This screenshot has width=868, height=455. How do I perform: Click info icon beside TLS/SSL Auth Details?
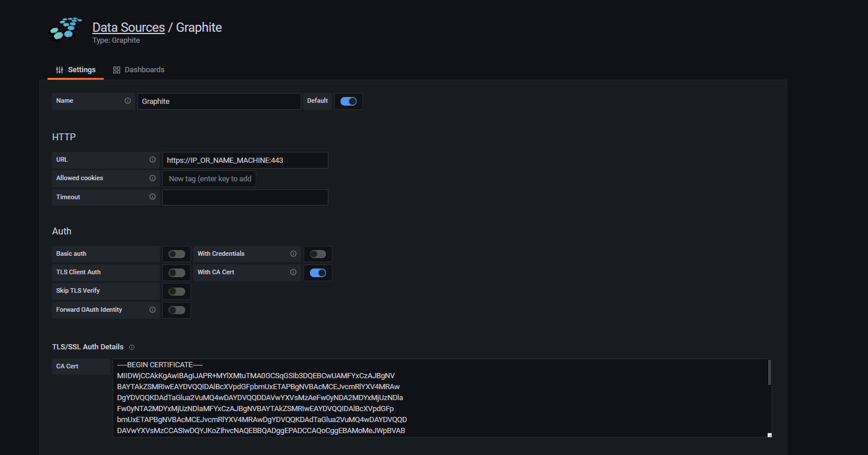click(132, 348)
